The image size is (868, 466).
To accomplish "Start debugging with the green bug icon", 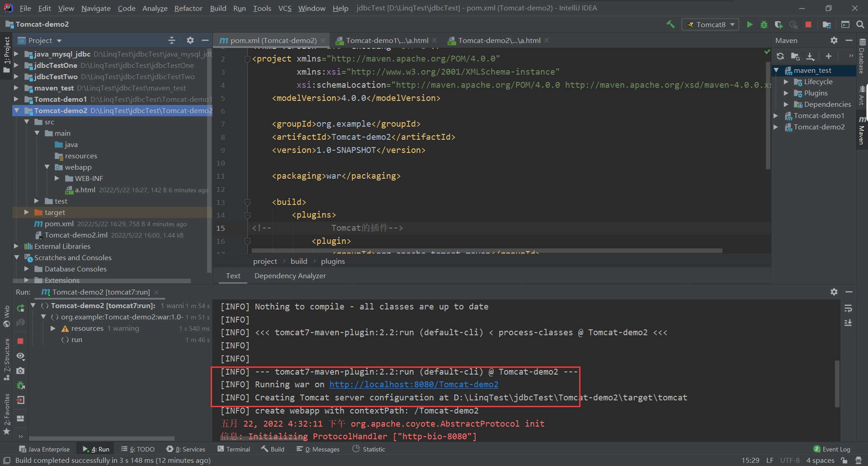I will [x=764, y=24].
